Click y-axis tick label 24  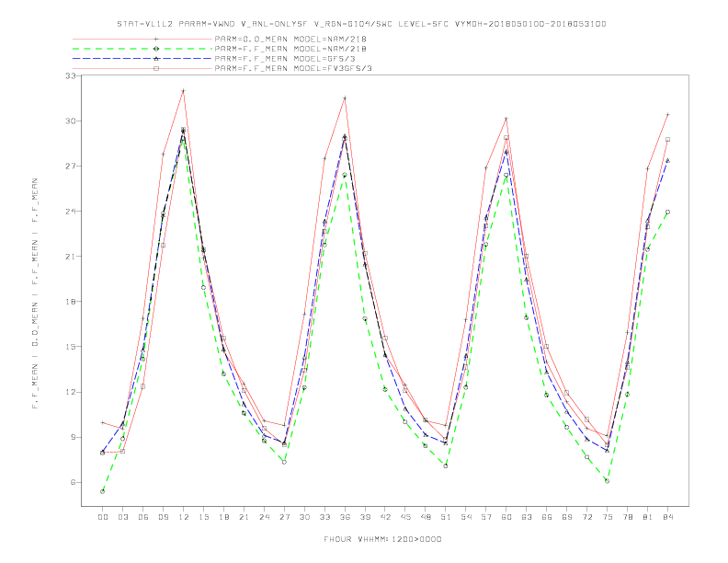(x=71, y=211)
